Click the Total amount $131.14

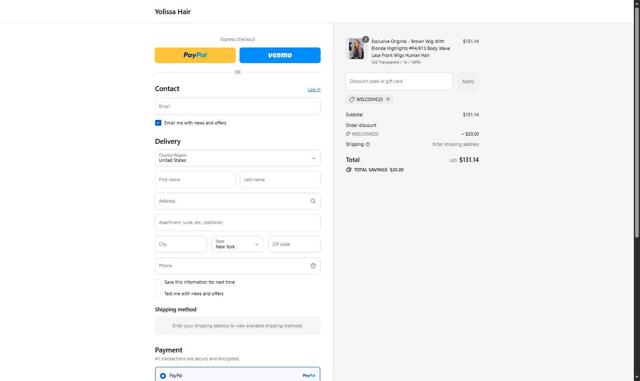coord(469,160)
